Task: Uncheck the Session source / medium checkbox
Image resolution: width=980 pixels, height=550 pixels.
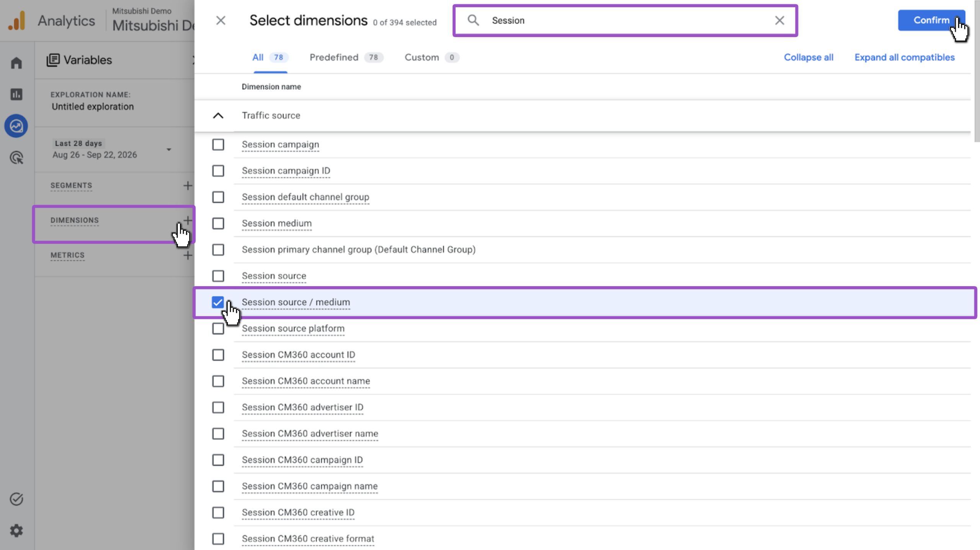Action: 218,302
